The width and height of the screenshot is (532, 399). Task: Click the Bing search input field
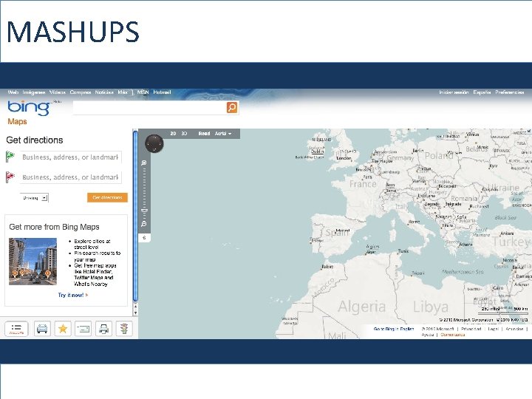[149, 108]
